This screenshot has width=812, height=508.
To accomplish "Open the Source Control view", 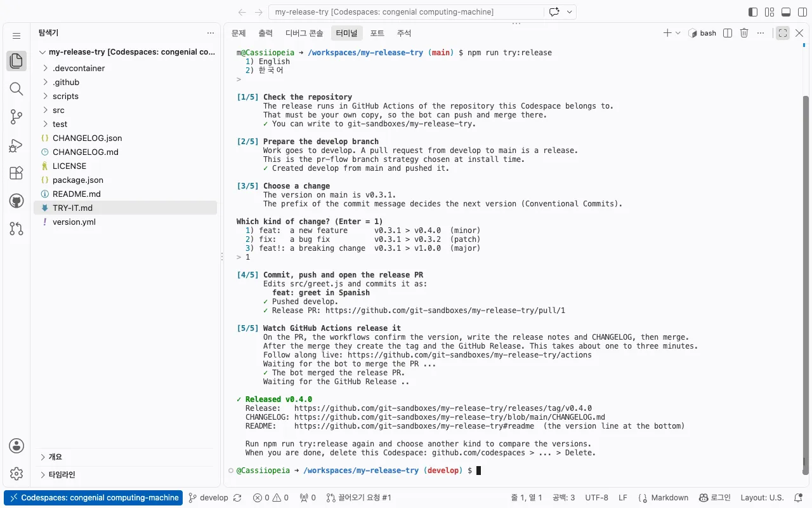I will click(16, 117).
